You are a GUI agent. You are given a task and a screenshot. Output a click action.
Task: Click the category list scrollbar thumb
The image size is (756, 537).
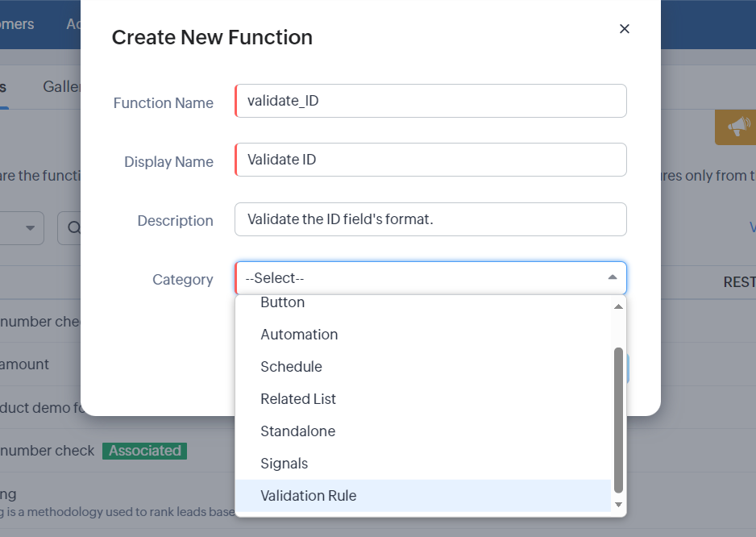pos(618,419)
